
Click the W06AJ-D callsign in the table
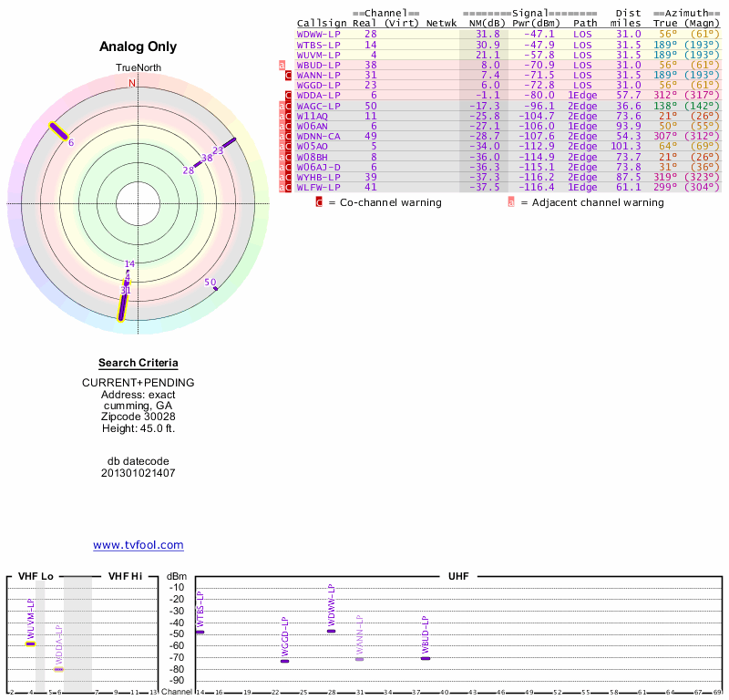(x=319, y=167)
